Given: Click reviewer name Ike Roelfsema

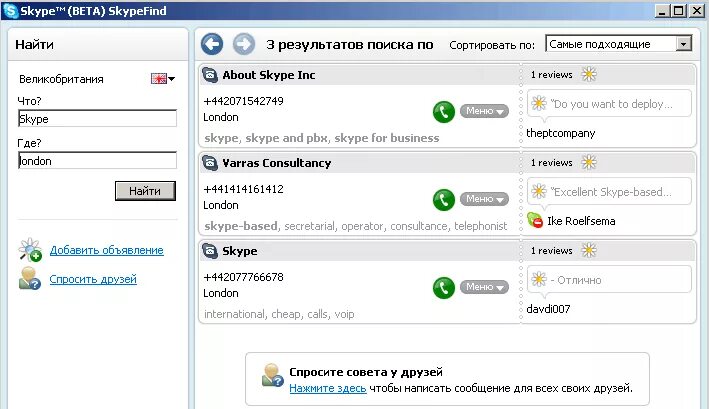Looking at the screenshot, I should [x=581, y=221].
